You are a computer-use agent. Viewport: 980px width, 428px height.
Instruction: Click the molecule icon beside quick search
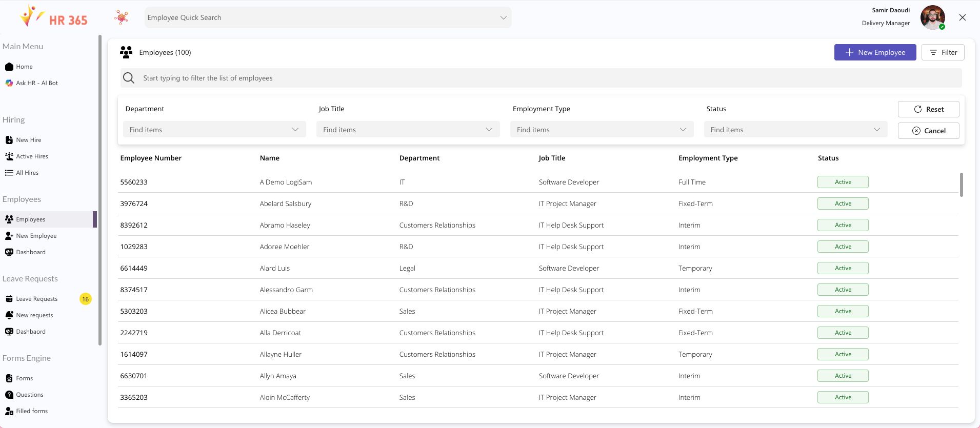[x=122, y=17]
